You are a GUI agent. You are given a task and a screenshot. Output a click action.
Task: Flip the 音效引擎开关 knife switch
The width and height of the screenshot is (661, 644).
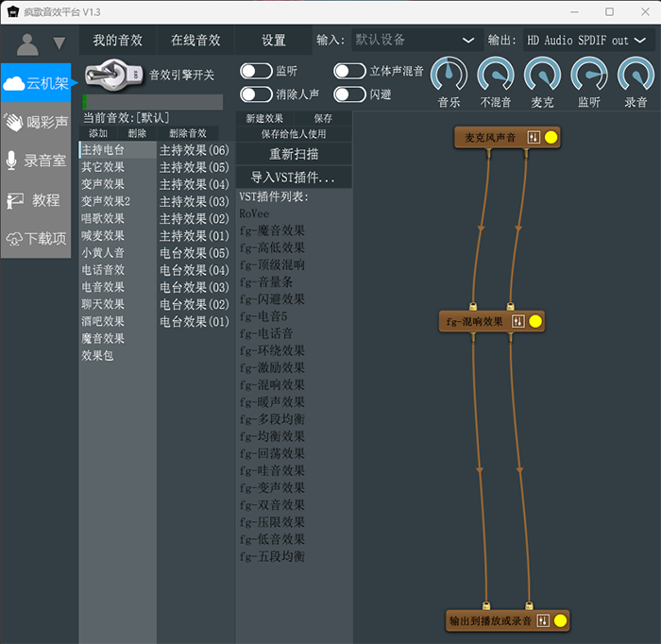click(113, 75)
